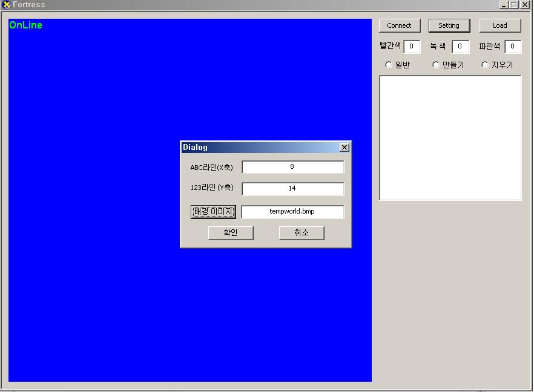The image size is (534, 392).
Task: Close the Fortress window
Action: pos(525,5)
